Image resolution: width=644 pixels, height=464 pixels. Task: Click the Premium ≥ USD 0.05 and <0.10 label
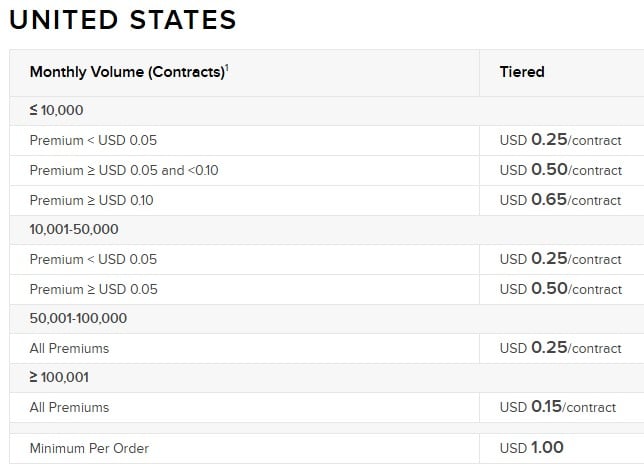[x=124, y=170]
